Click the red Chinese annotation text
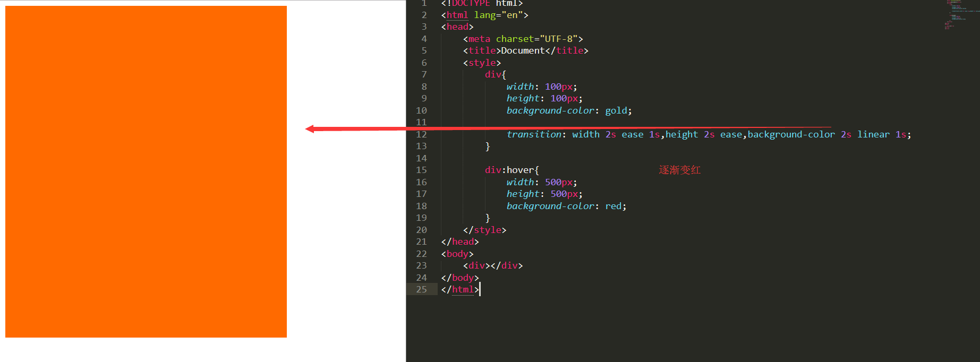980x362 pixels. [680, 170]
